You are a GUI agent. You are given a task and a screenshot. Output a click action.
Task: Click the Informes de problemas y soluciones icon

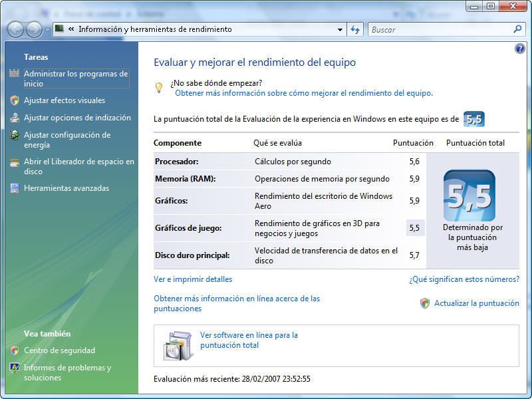click(x=15, y=368)
